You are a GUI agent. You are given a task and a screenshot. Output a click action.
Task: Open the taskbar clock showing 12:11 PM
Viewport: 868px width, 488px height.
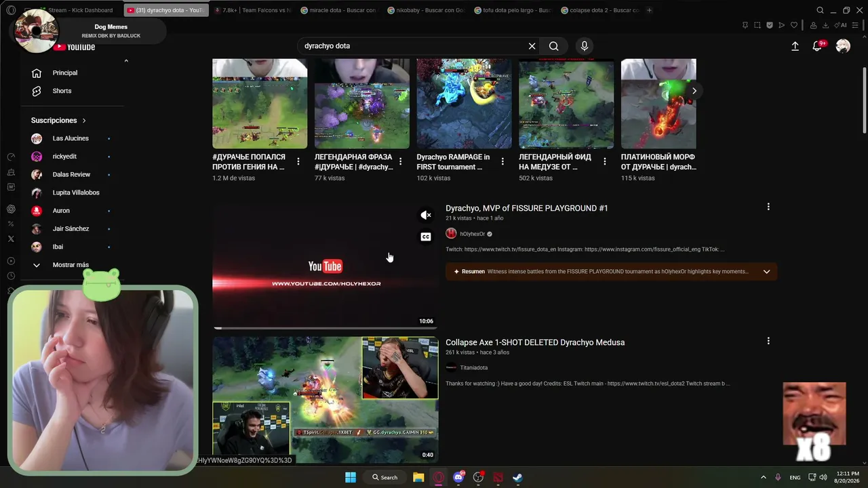point(848,477)
